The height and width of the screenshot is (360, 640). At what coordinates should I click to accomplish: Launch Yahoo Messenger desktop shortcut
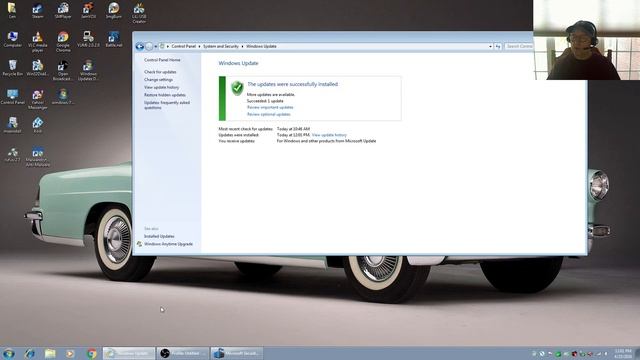(38, 99)
